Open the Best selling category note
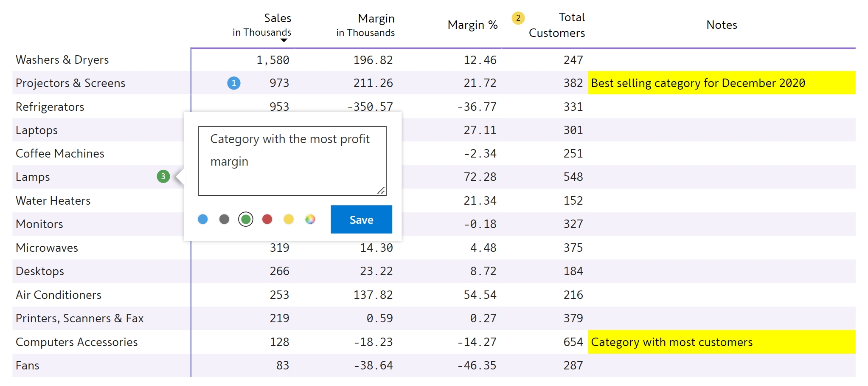Screen dimensions: 868x386 [698, 83]
